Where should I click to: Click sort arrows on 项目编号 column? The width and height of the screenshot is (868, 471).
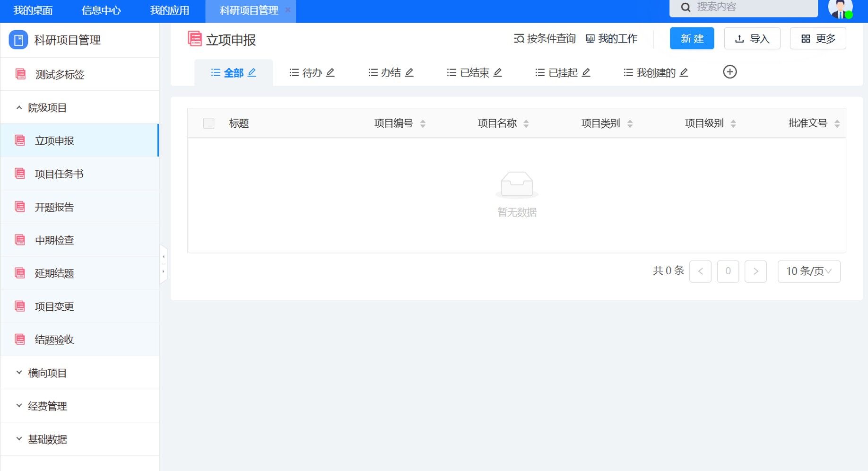coord(423,124)
